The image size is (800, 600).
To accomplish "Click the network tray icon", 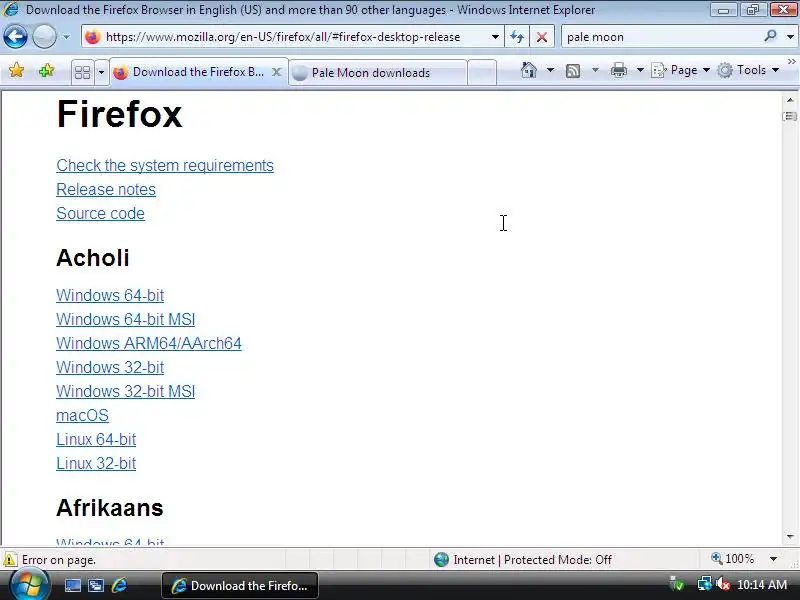I will [x=704, y=584].
